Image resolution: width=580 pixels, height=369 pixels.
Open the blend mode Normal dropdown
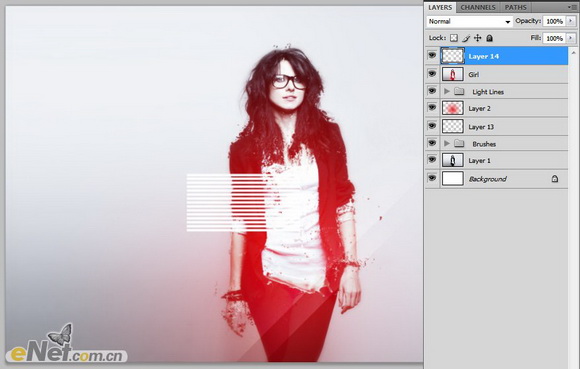[469, 21]
